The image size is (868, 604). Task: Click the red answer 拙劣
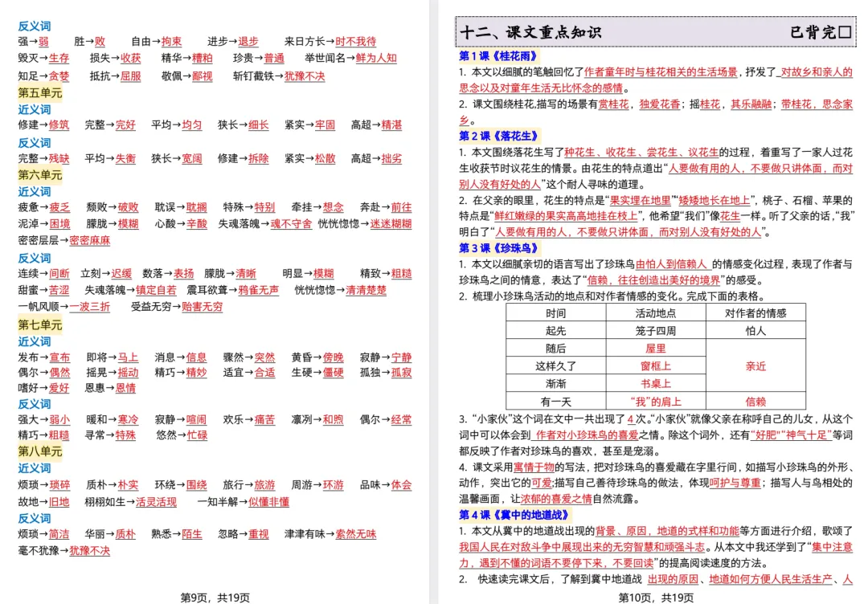[391, 159]
